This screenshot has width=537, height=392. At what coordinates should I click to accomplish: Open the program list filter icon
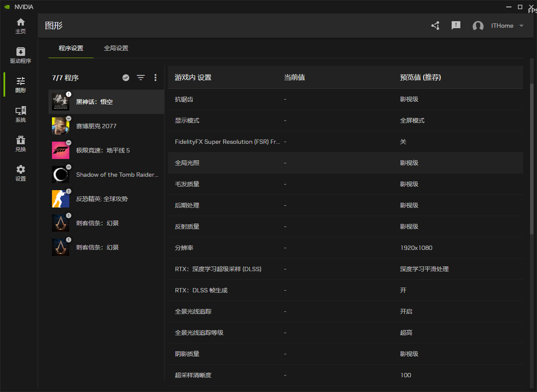click(x=141, y=78)
